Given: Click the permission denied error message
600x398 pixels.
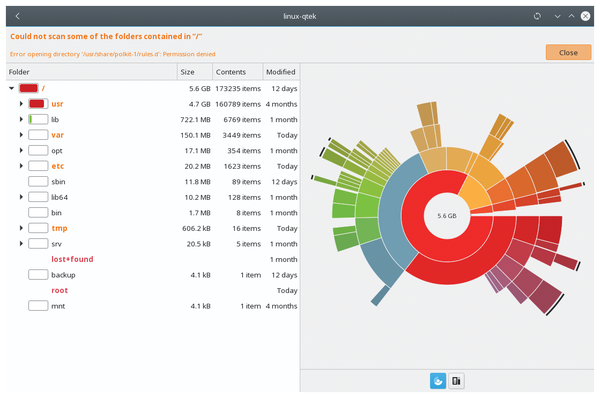Looking at the screenshot, I should [x=112, y=54].
